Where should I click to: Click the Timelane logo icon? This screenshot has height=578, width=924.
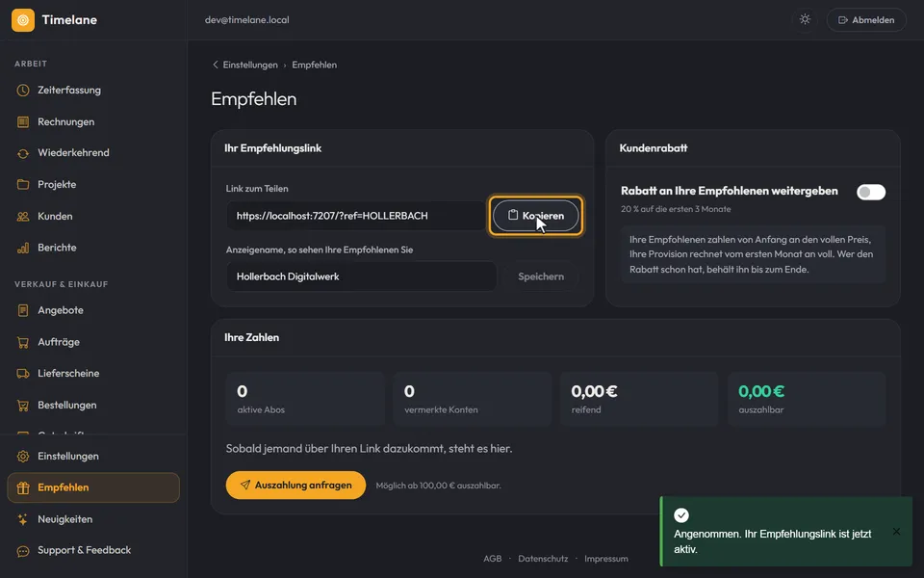coord(23,20)
